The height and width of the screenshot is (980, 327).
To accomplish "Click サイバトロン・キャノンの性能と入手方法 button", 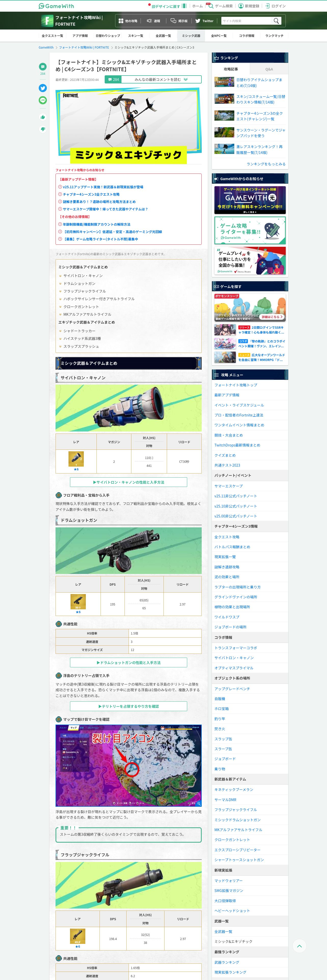I will click(129, 482).
